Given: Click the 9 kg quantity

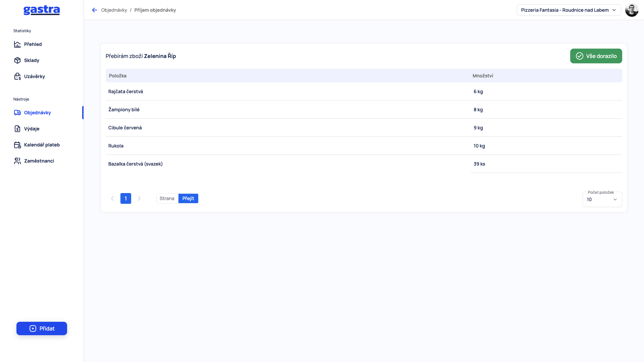Looking at the screenshot, I should (478, 128).
